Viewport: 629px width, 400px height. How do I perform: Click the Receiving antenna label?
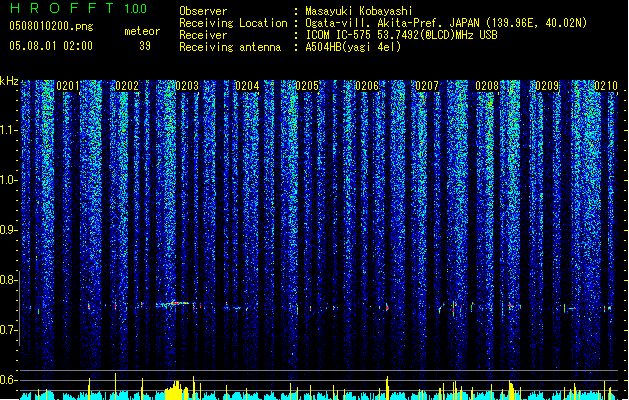click(x=230, y=47)
